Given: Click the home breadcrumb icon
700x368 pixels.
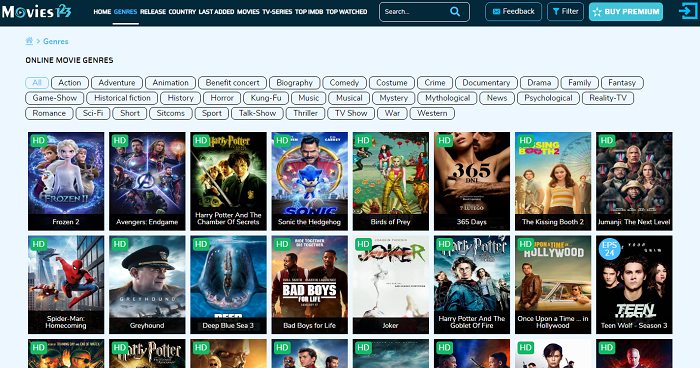Looking at the screenshot, I should tap(29, 41).
